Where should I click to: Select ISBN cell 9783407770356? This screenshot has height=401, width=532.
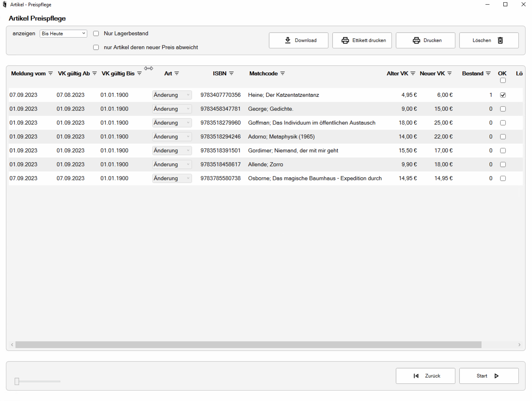pyautogui.click(x=220, y=95)
